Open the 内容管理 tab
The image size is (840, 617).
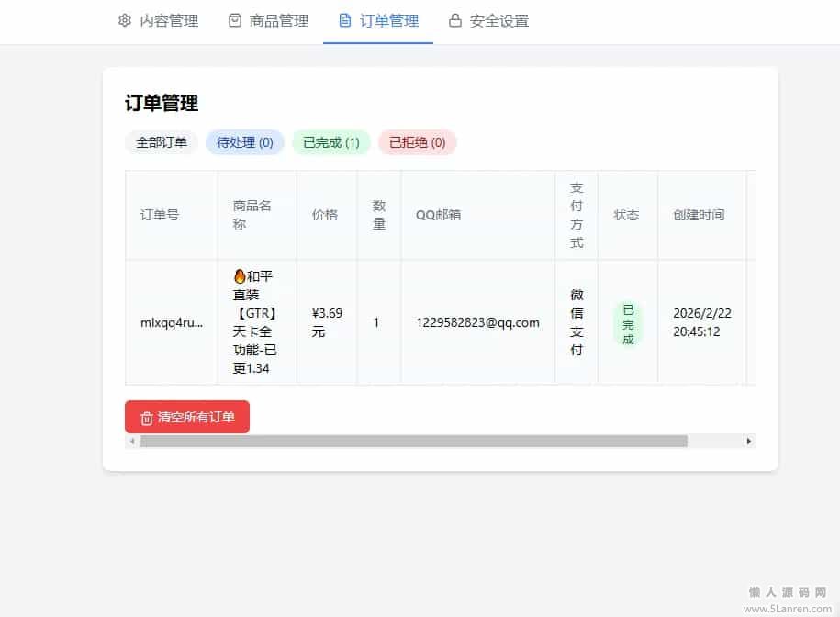pos(169,20)
